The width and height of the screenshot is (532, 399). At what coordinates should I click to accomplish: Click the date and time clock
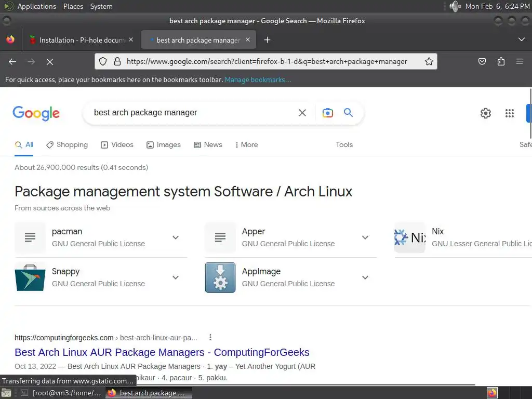(x=497, y=6)
